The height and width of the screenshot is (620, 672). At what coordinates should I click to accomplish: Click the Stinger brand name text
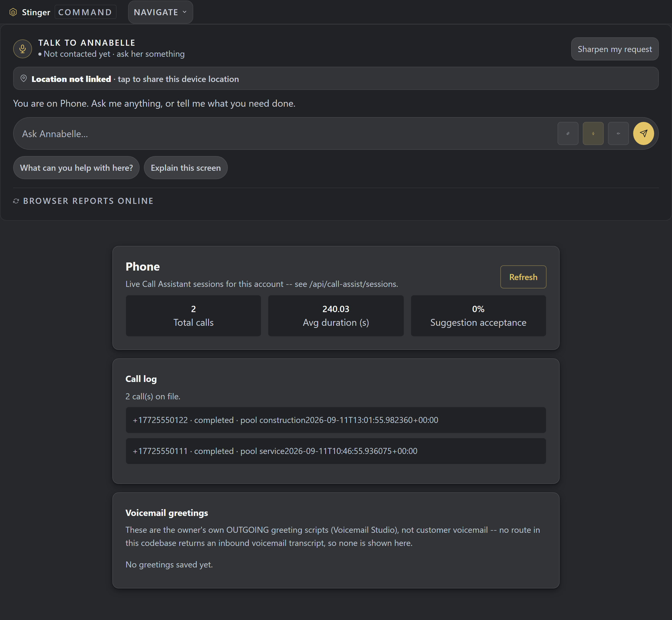click(x=36, y=12)
